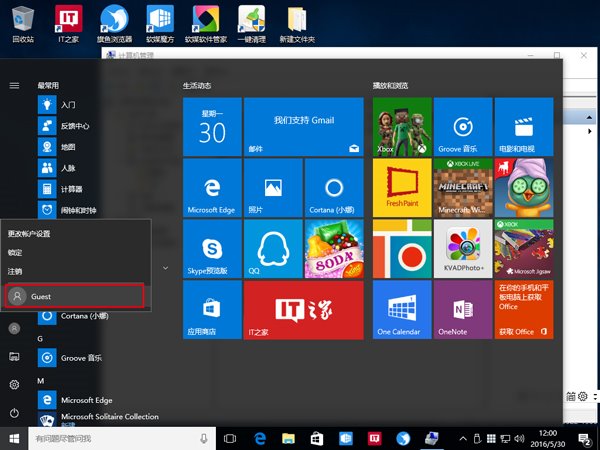Launch the QQ tile

(x=272, y=247)
